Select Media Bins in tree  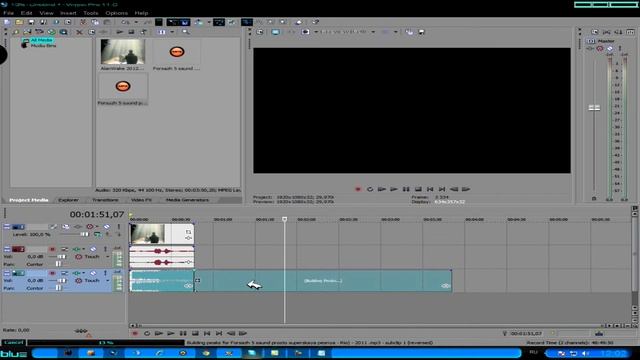tap(43, 46)
